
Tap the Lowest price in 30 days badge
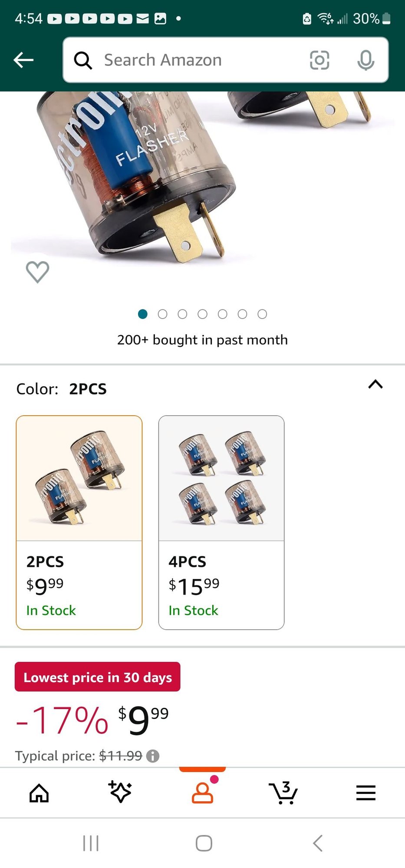[98, 677]
